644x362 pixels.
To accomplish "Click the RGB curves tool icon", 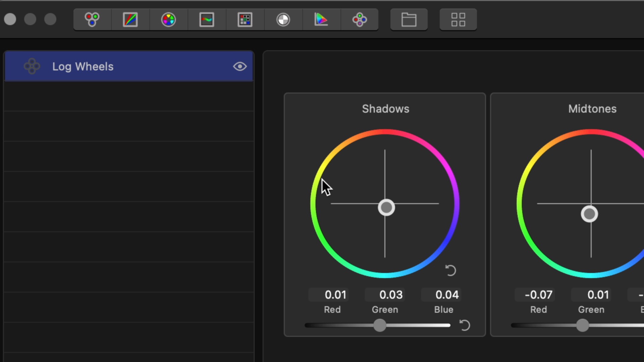I will (x=130, y=19).
